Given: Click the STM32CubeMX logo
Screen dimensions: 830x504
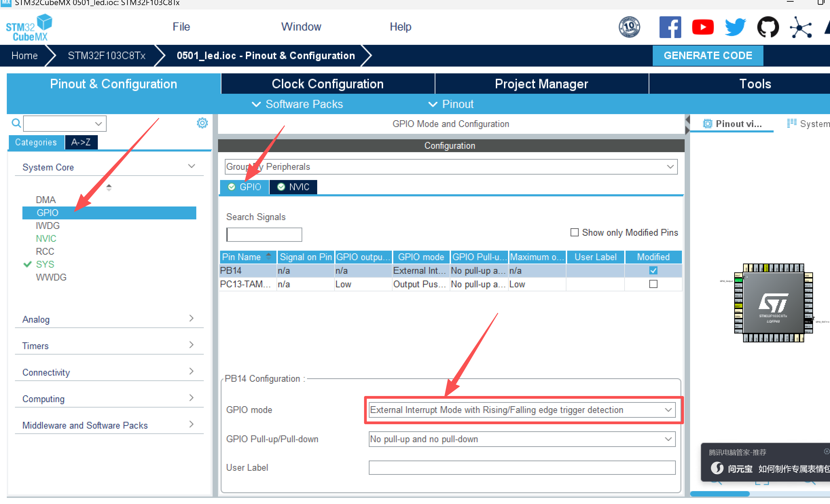Looking at the screenshot, I should click(29, 28).
